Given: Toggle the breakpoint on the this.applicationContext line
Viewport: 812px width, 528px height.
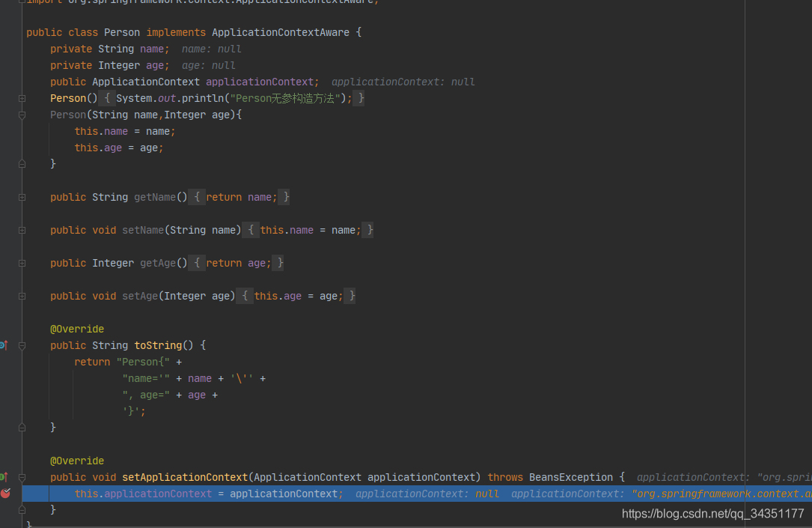Looking at the screenshot, I should [x=5, y=494].
